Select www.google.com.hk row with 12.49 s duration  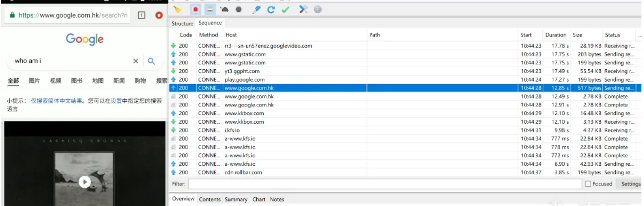coord(406,97)
